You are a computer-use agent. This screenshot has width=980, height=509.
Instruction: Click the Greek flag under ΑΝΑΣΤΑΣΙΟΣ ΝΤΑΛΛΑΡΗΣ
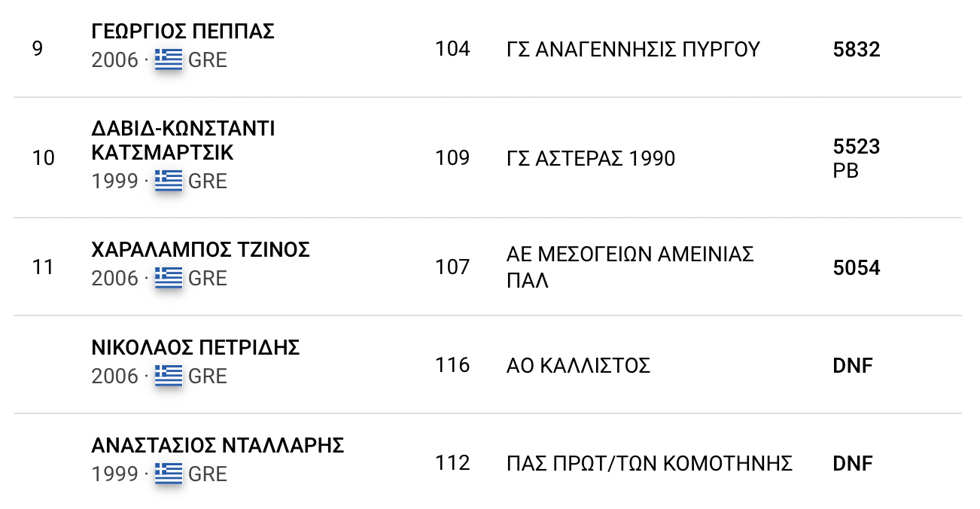pos(169,473)
